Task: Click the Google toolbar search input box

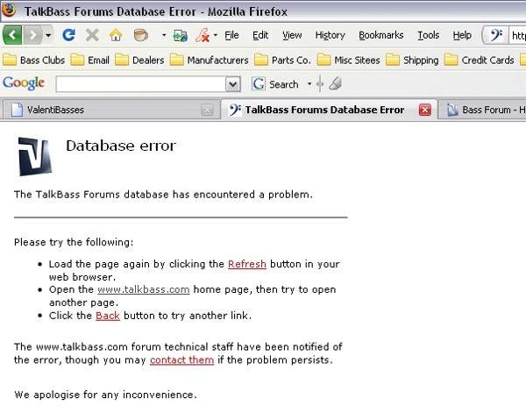Action: tap(141, 84)
